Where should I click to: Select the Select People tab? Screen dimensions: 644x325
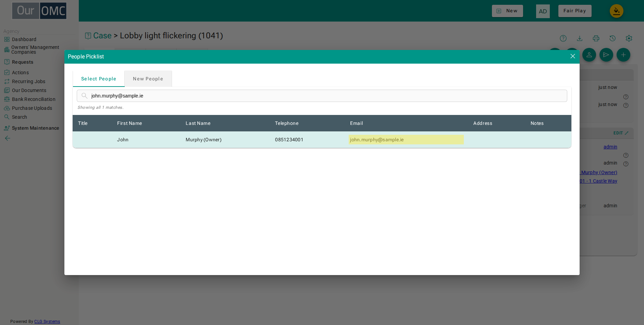(99, 79)
